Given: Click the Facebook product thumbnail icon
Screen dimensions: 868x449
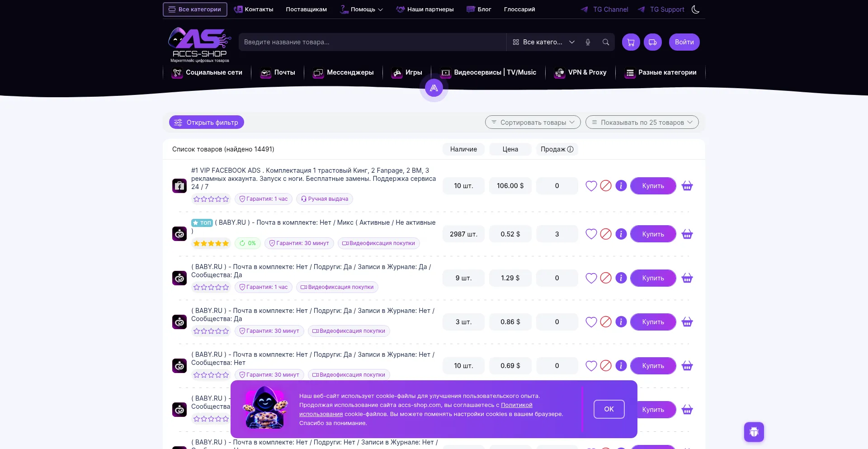Looking at the screenshot, I should pyautogui.click(x=179, y=186).
